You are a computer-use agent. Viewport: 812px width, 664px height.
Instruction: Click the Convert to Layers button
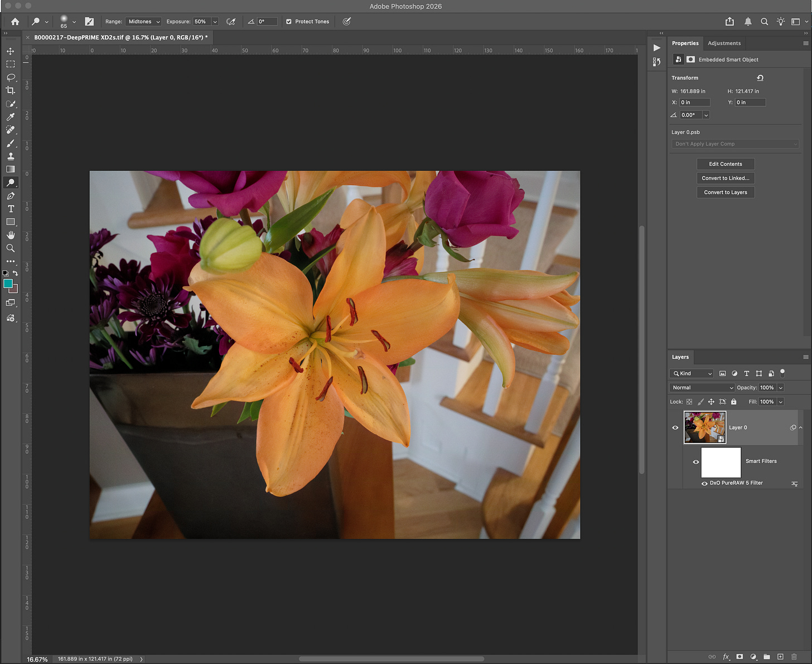pyautogui.click(x=725, y=193)
